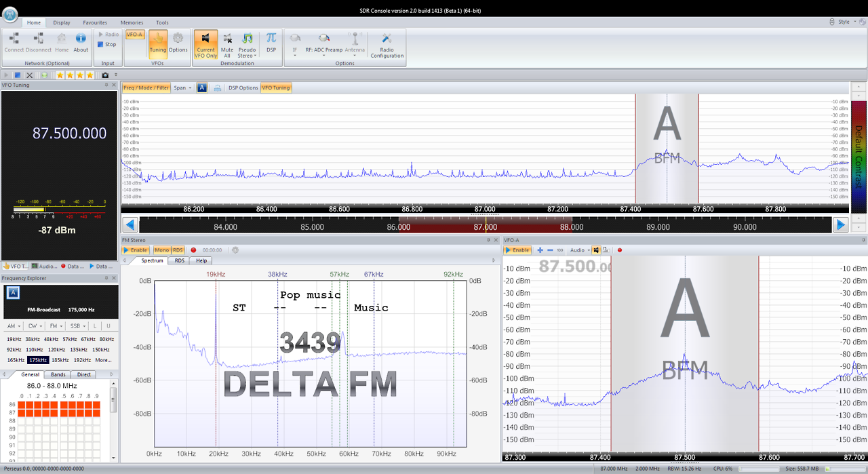Screen dimensions: 868x474
Task: Stop the radio input
Action: [107, 45]
